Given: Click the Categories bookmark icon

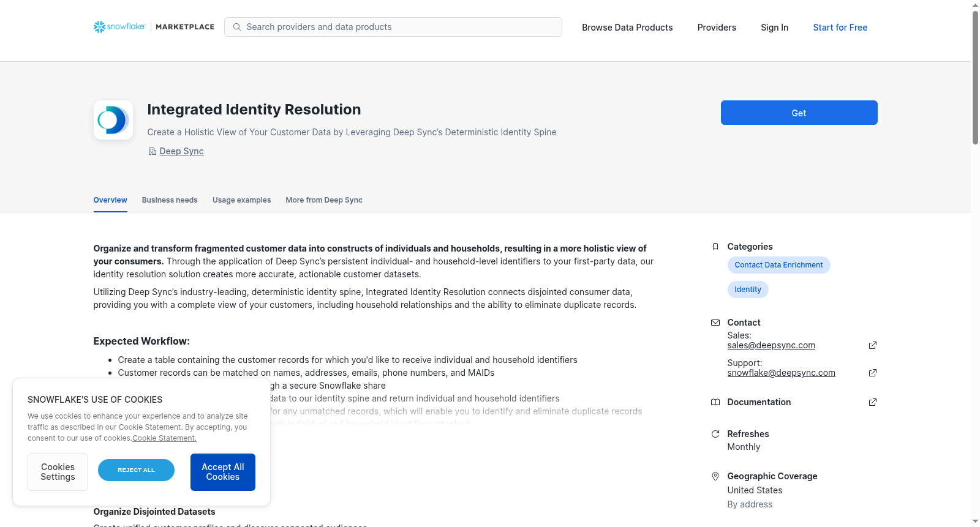Looking at the screenshot, I should (x=715, y=247).
